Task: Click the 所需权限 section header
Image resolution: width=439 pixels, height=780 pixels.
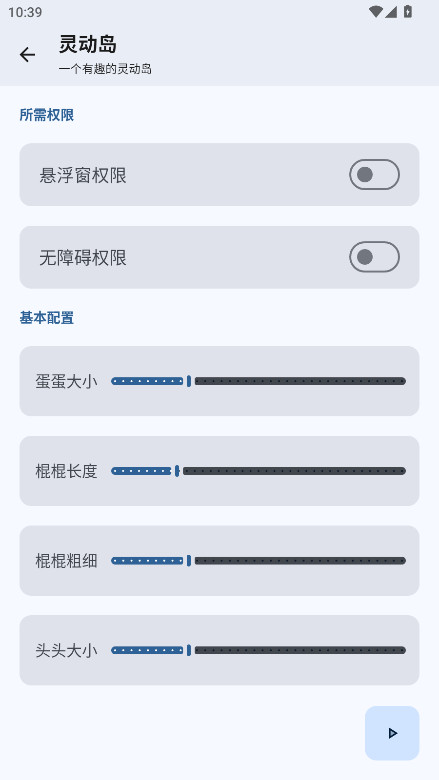Action: [x=47, y=115]
